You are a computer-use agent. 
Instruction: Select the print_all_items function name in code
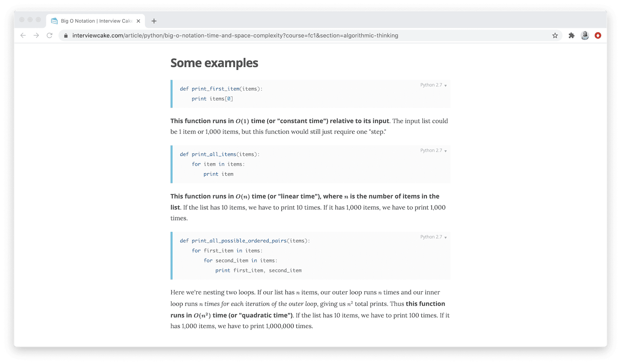[214, 154]
